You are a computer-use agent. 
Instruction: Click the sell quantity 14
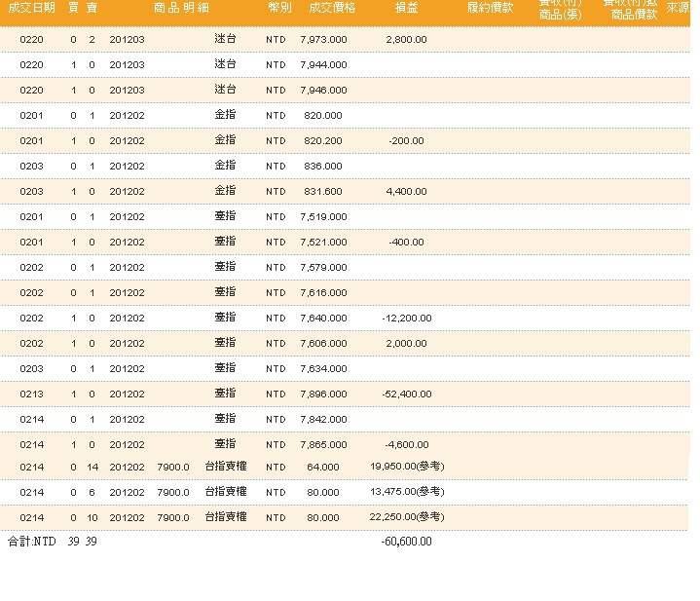tap(92, 467)
